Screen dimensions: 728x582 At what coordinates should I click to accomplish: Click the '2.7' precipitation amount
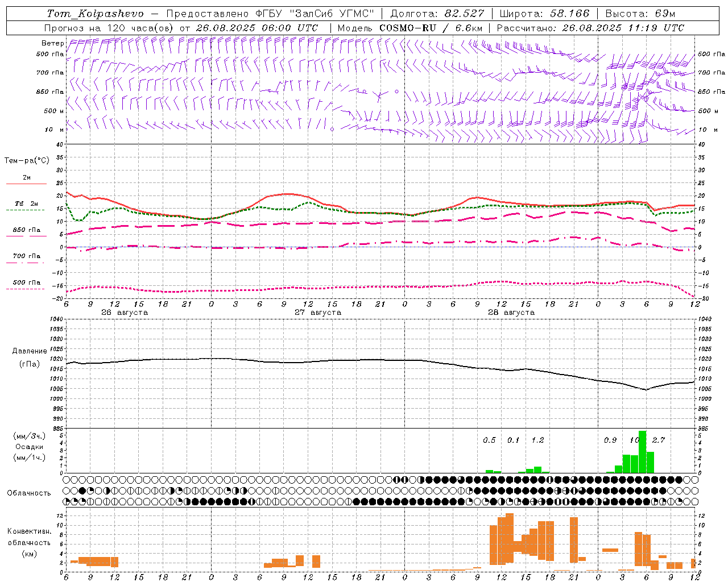pyautogui.click(x=659, y=440)
